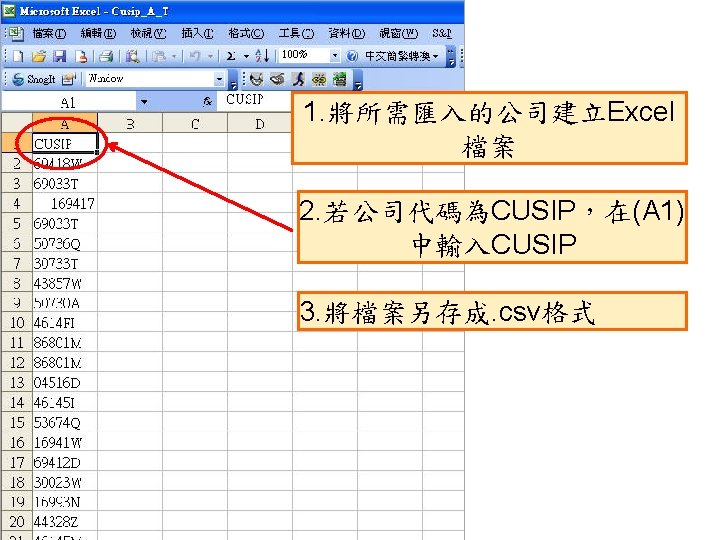Click the green spreadsheet toolbar icon
The height and width of the screenshot is (540, 720).
pyautogui.click(x=339, y=79)
